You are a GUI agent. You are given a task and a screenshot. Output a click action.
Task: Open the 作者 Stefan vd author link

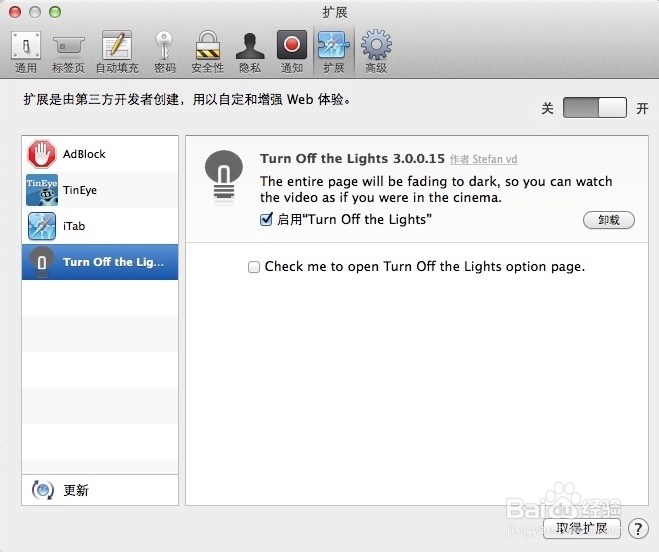click(x=483, y=159)
